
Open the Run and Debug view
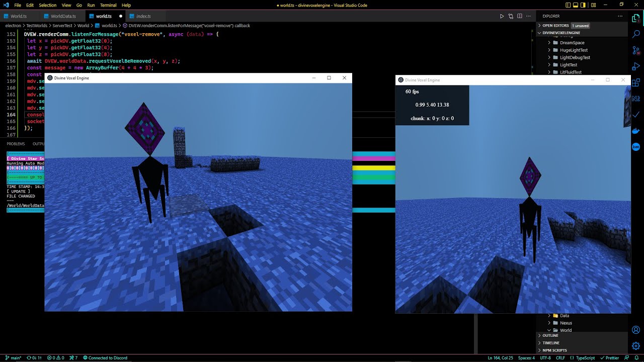pyautogui.click(x=635, y=66)
